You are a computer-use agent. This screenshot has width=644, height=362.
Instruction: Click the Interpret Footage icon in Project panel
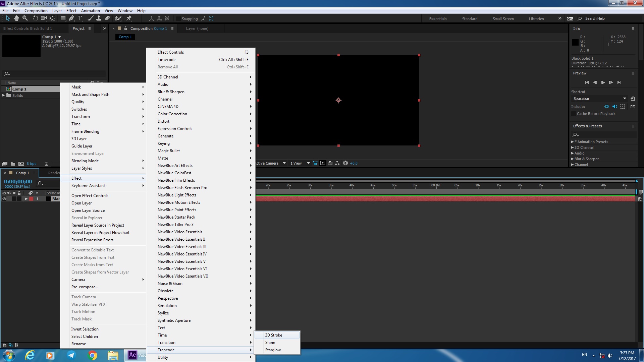[x=5, y=164]
